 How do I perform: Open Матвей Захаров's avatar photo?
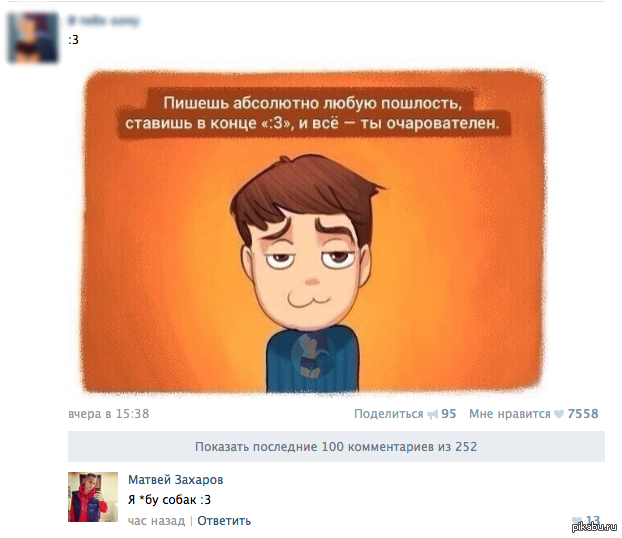pyautogui.click(x=93, y=497)
